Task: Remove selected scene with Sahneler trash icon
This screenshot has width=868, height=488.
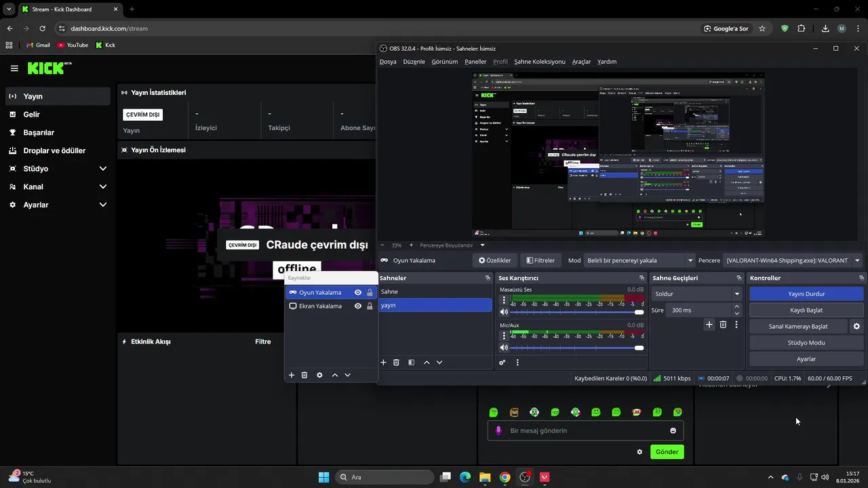Action: point(396,363)
